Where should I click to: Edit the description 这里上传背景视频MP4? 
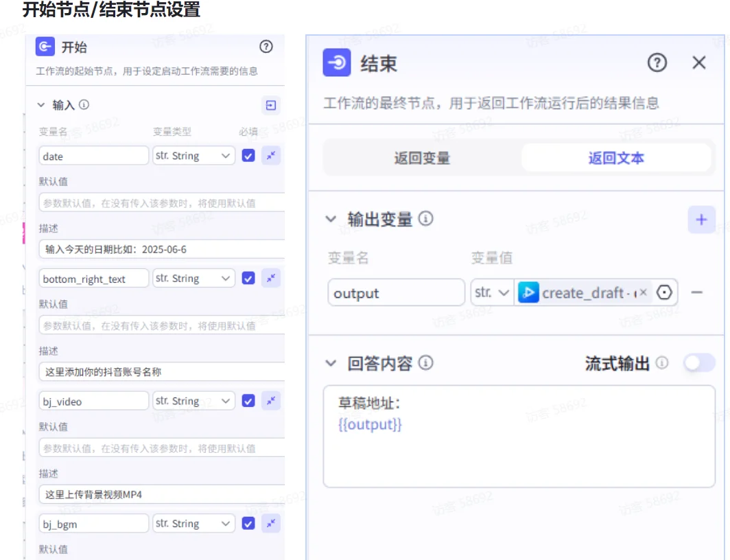162,494
